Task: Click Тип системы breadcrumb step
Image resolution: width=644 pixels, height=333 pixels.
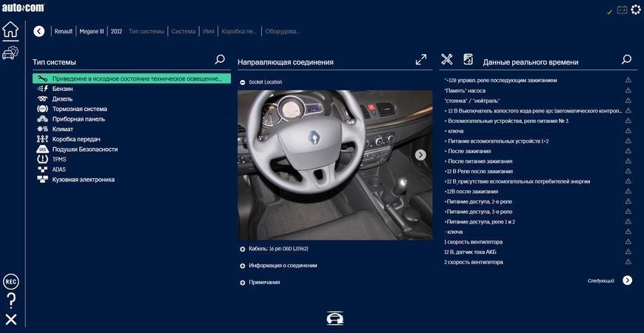Action: tap(147, 31)
